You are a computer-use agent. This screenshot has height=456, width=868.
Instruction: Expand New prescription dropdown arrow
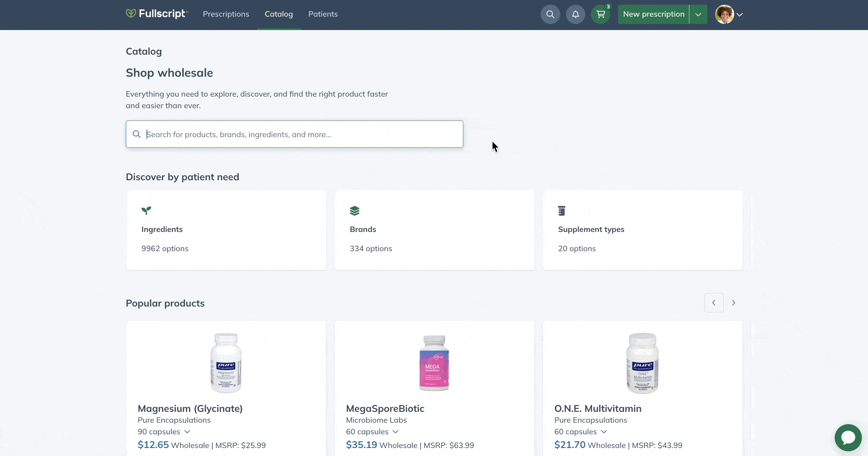[698, 14]
